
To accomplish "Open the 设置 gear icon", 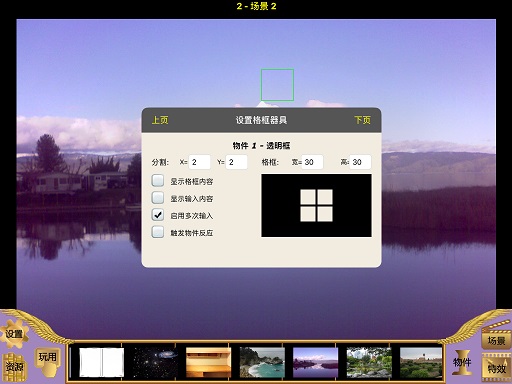I will (x=14, y=334).
